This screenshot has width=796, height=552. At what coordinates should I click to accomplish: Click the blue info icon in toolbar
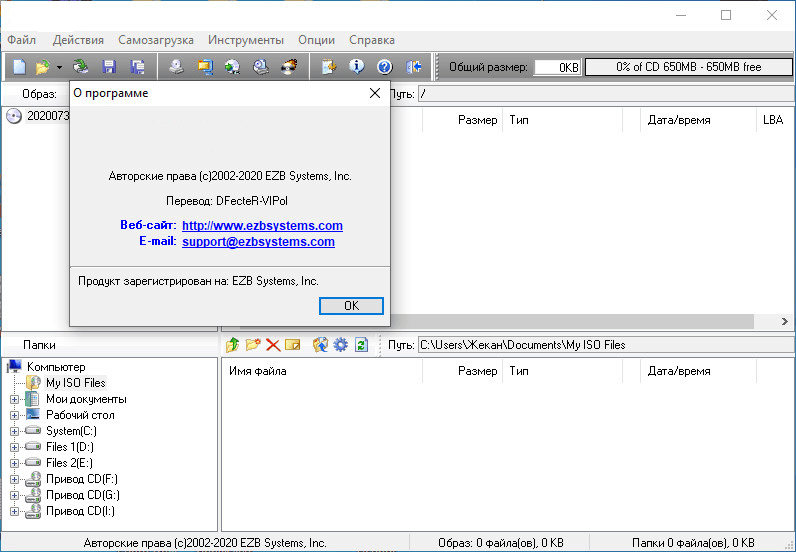[x=356, y=67]
